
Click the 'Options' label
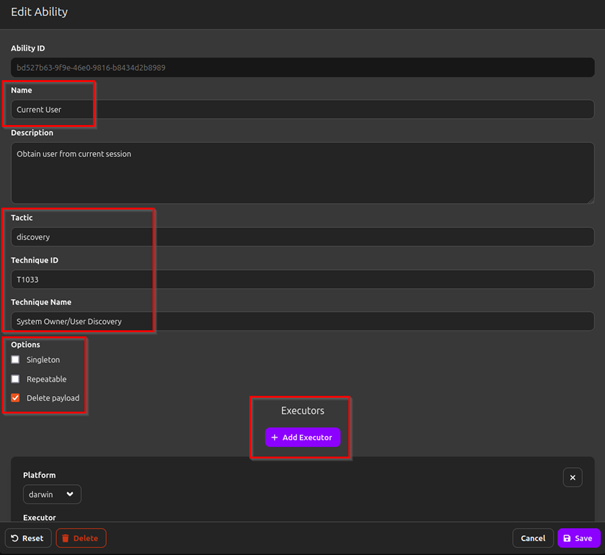click(x=25, y=345)
